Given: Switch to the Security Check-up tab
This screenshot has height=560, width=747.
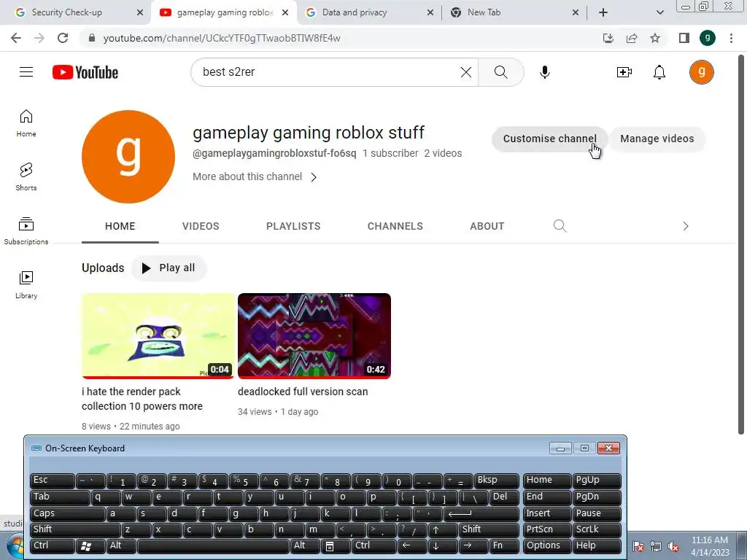Looking at the screenshot, I should (x=66, y=12).
